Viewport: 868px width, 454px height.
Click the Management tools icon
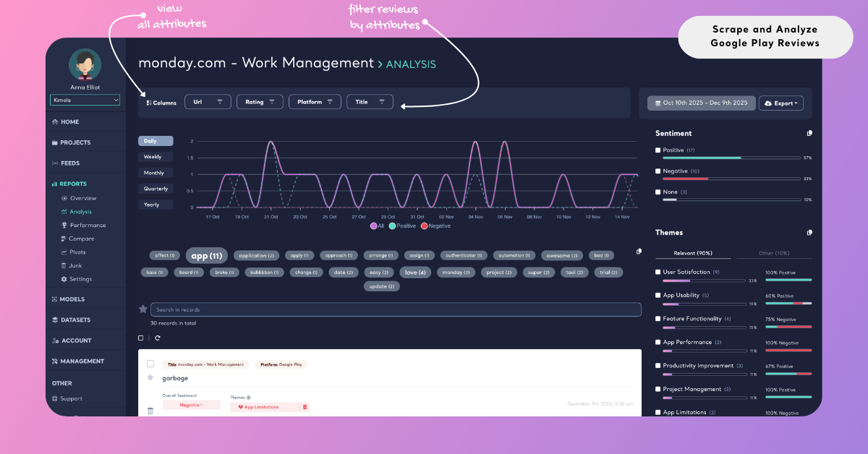coord(55,361)
